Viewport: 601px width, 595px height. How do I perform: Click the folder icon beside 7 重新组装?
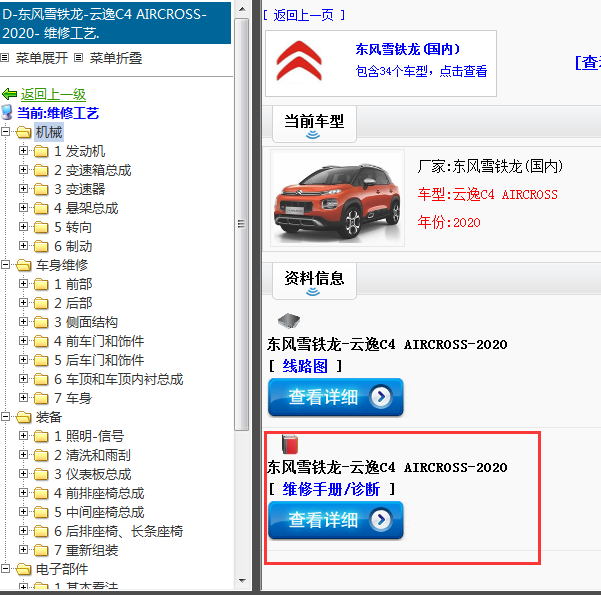tap(41, 551)
